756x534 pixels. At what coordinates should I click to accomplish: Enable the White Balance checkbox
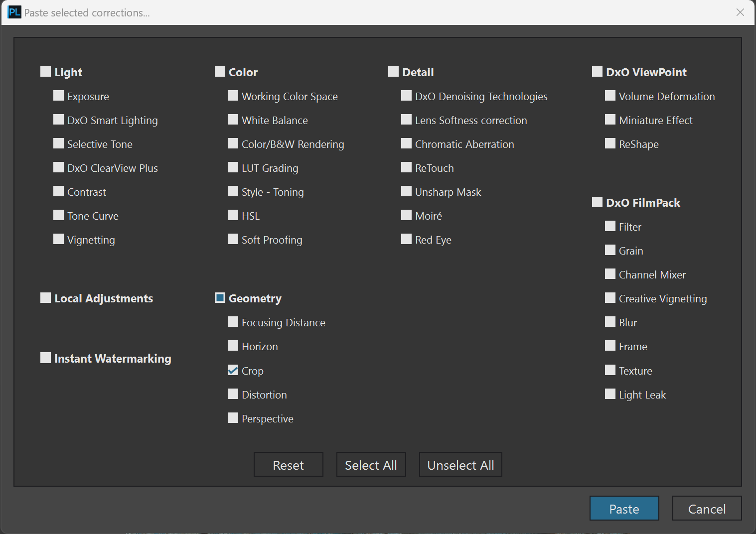coord(233,120)
